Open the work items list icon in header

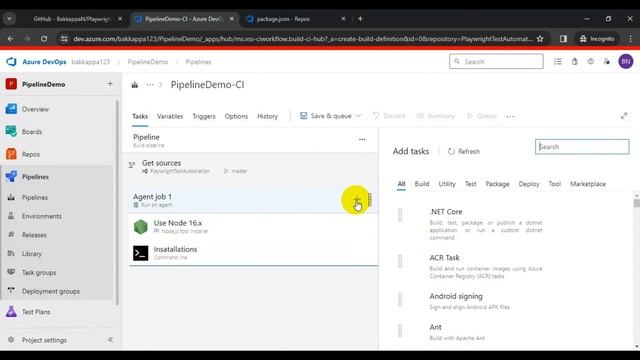point(558,62)
